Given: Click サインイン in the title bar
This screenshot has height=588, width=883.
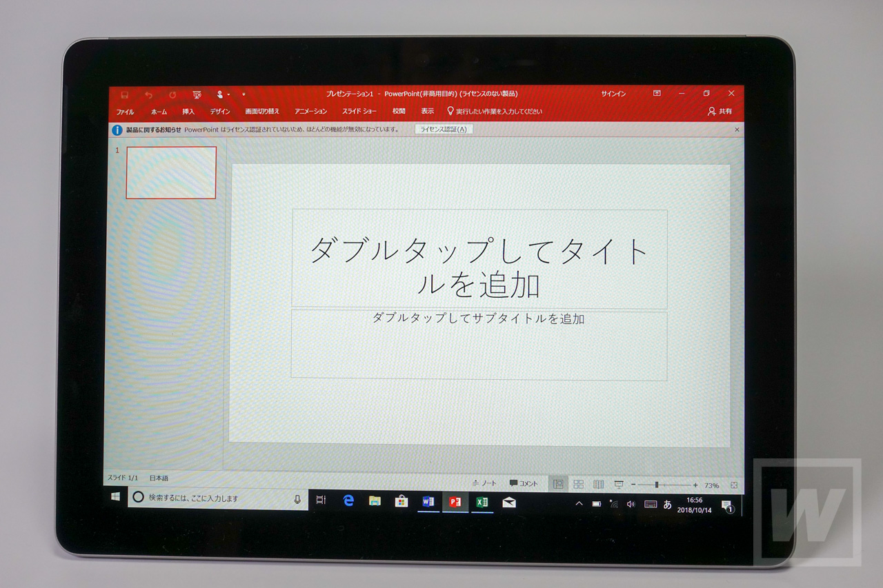Looking at the screenshot, I should (x=613, y=94).
